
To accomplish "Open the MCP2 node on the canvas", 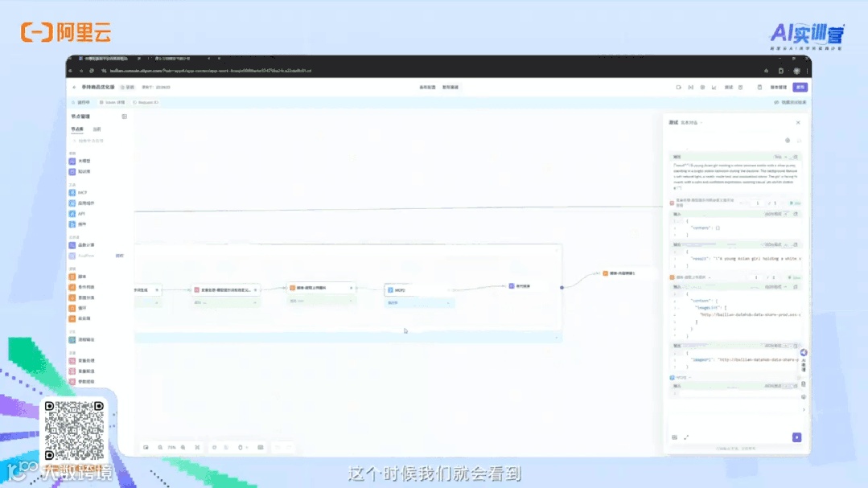I will 419,290.
